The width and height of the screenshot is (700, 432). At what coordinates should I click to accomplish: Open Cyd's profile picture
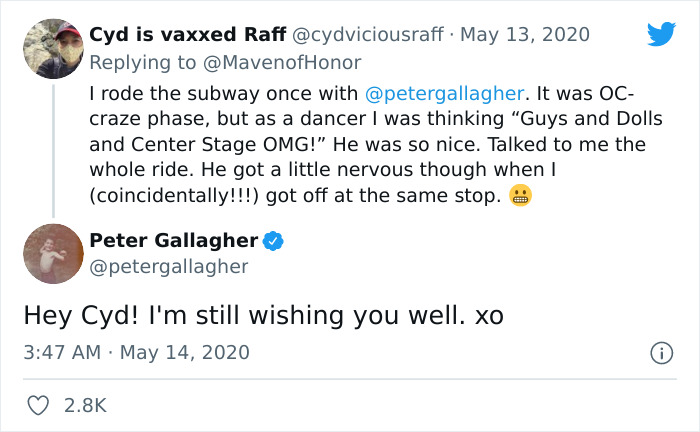pyautogui.click(x=52, y=48)
